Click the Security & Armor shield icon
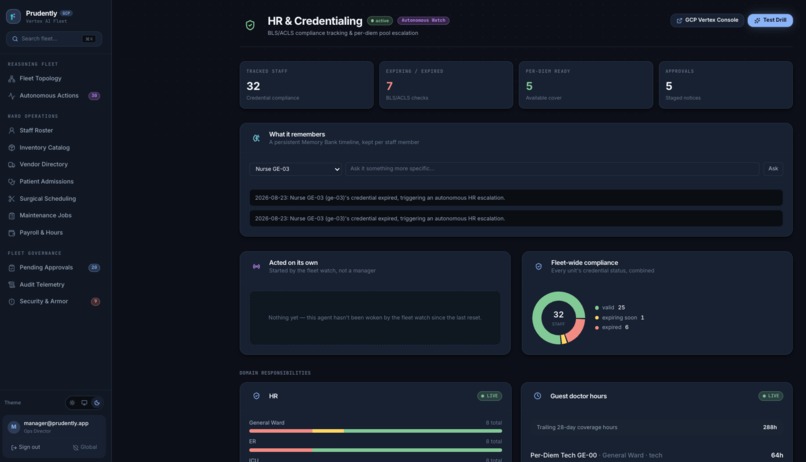Image resolution: width=806 pixels, height=462 pixels. [x=11, y=302]
